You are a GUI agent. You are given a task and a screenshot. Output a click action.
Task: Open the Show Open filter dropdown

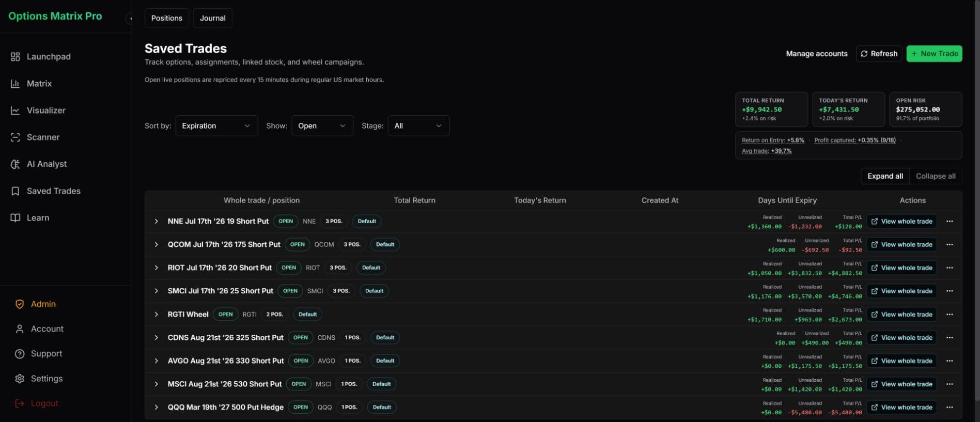pyautogui.click(x=322, y=126)
